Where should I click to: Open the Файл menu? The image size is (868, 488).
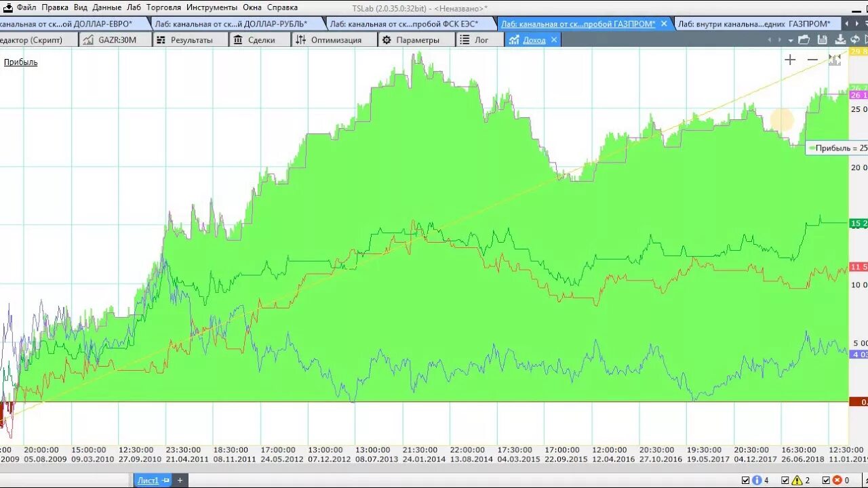(x=26, y=7)
